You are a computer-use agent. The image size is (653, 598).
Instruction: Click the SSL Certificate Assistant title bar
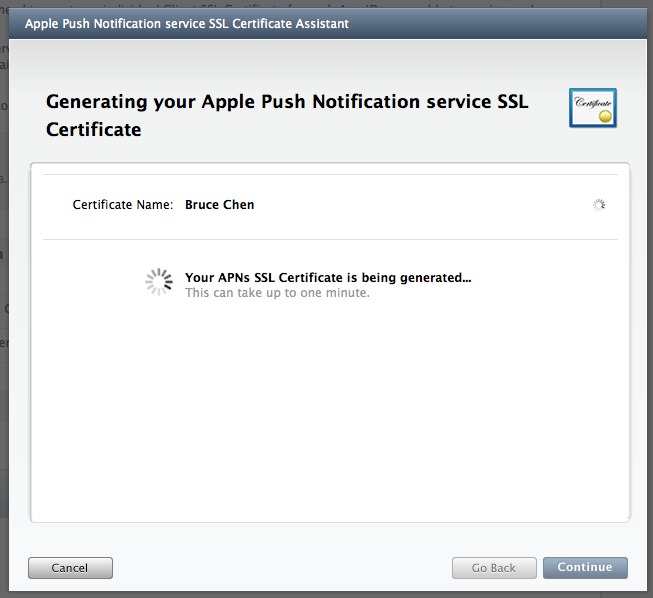[x=187, y=22]
